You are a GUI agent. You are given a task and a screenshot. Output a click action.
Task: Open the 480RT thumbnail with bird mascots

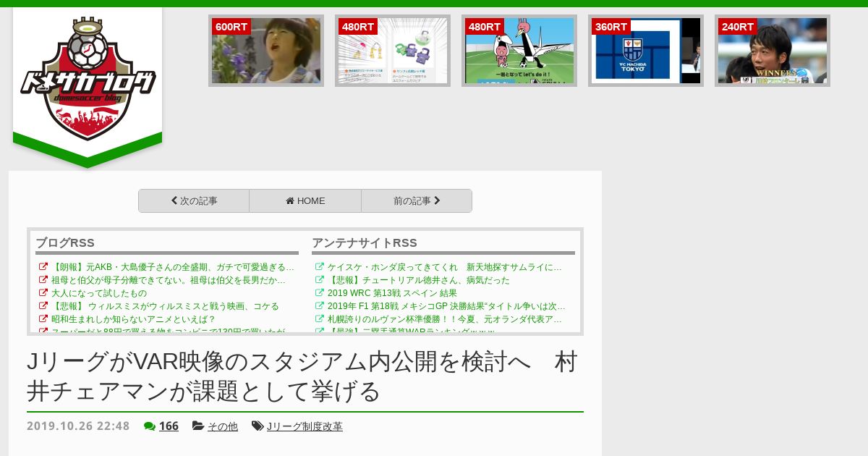click(519, 51)
